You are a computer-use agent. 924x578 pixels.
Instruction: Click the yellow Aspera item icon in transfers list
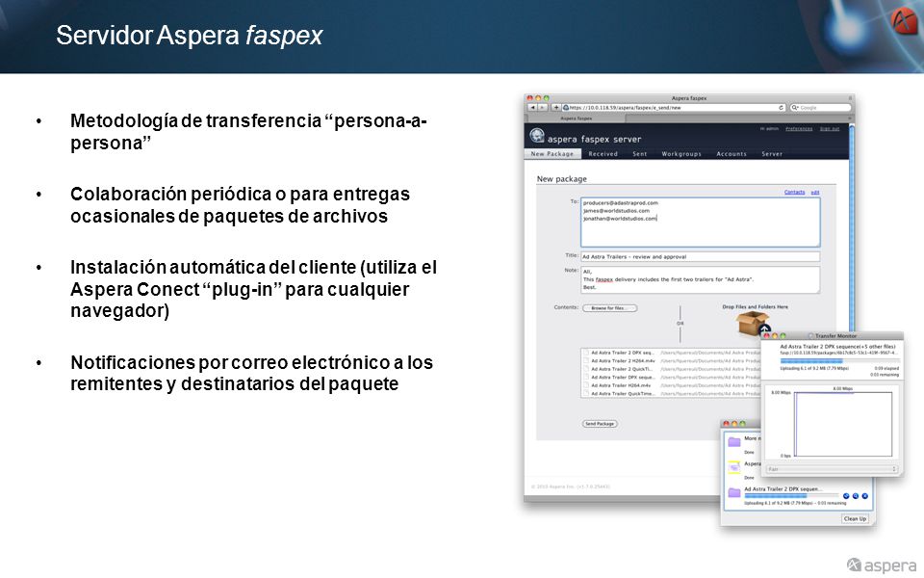733,467
